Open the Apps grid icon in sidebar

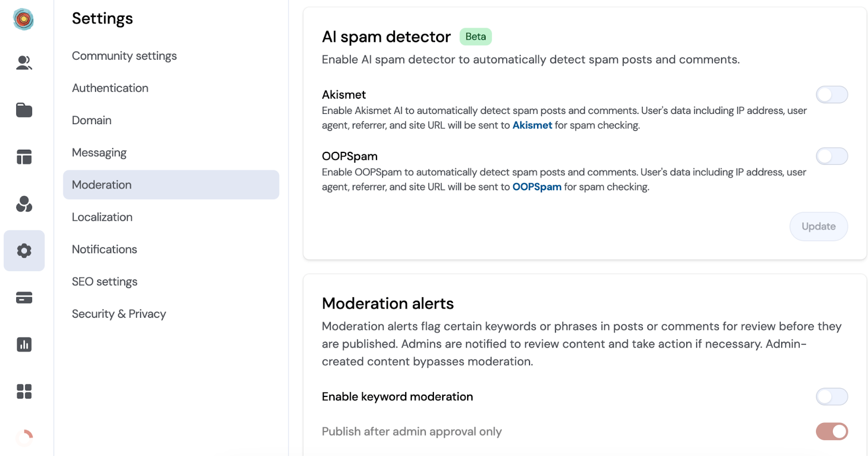[24, 391]
